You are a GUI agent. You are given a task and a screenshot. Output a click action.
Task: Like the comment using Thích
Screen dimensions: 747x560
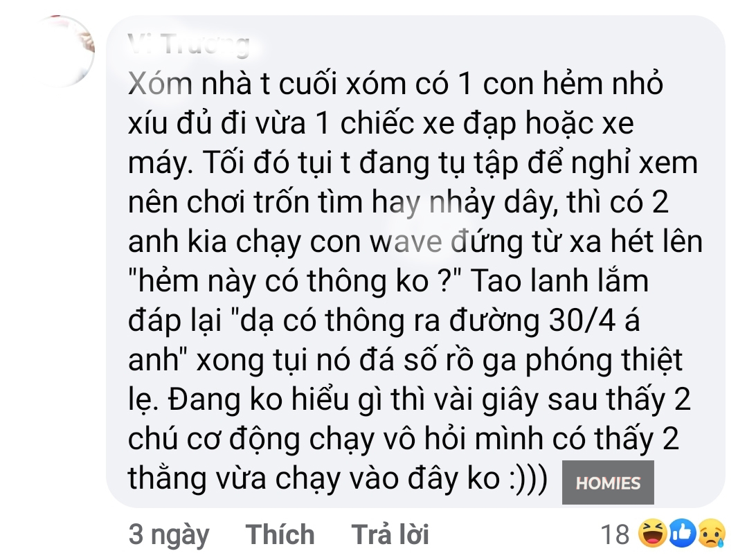[x=280, y=534]
